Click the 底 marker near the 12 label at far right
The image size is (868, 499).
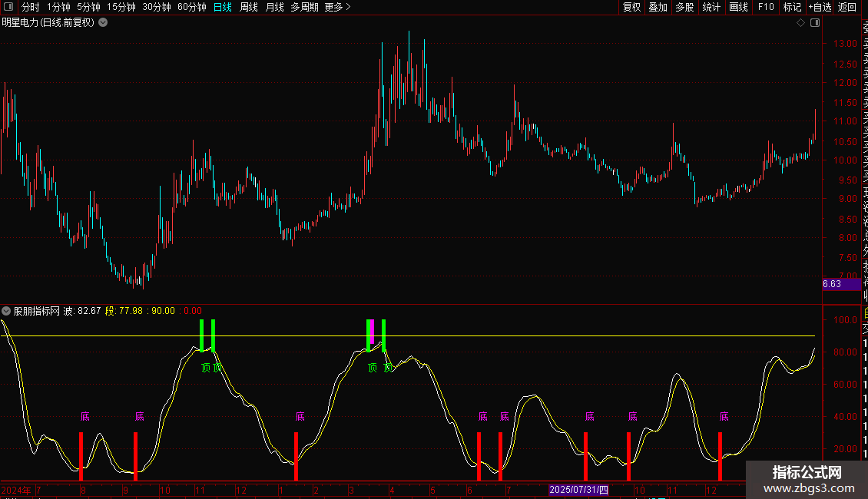pos(724,417)
